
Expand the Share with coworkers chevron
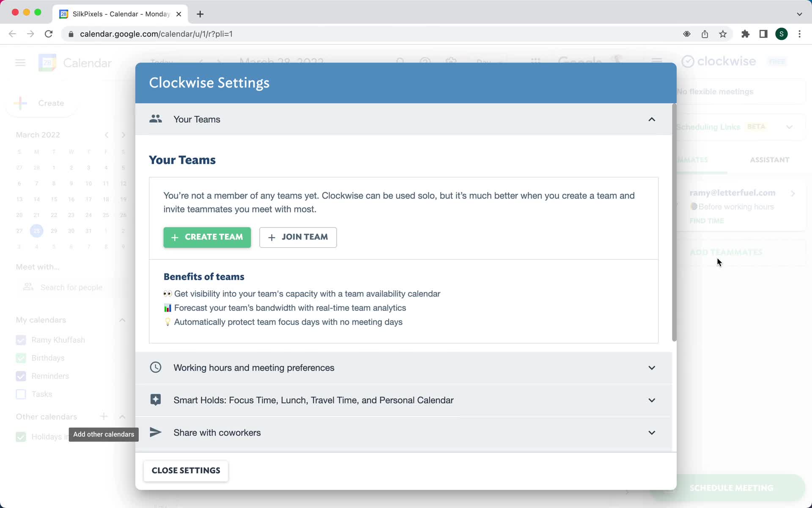[652, 433]
